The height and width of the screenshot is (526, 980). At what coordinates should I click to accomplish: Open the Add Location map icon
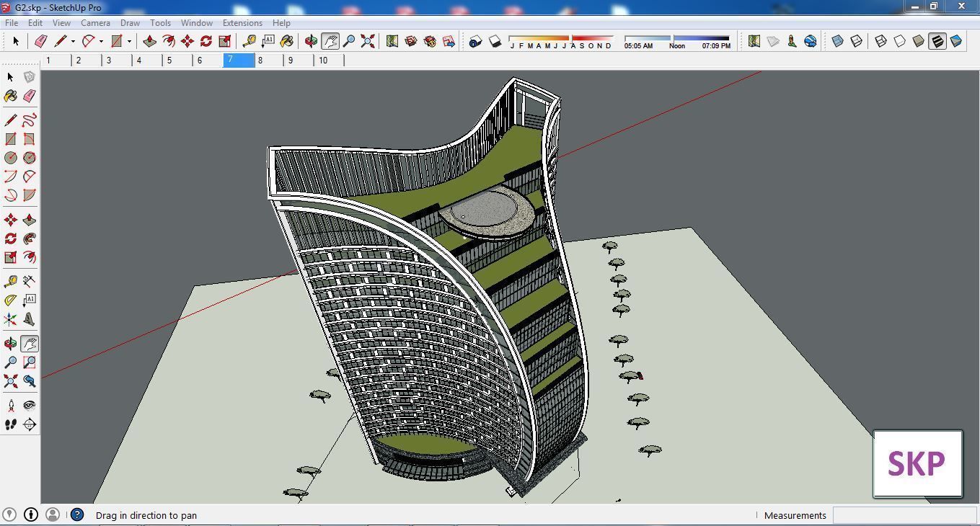392,41
